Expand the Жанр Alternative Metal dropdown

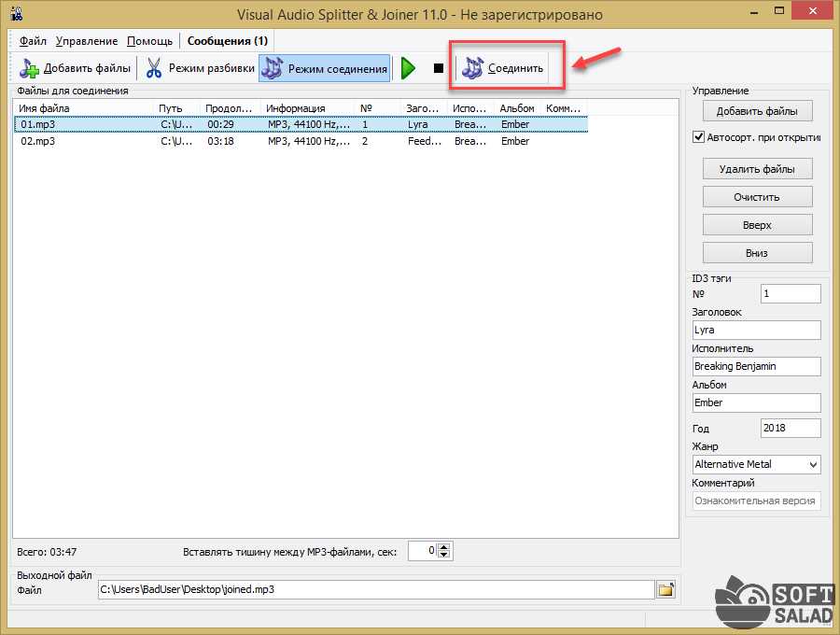pyautogui.click(x=813, y=465)
